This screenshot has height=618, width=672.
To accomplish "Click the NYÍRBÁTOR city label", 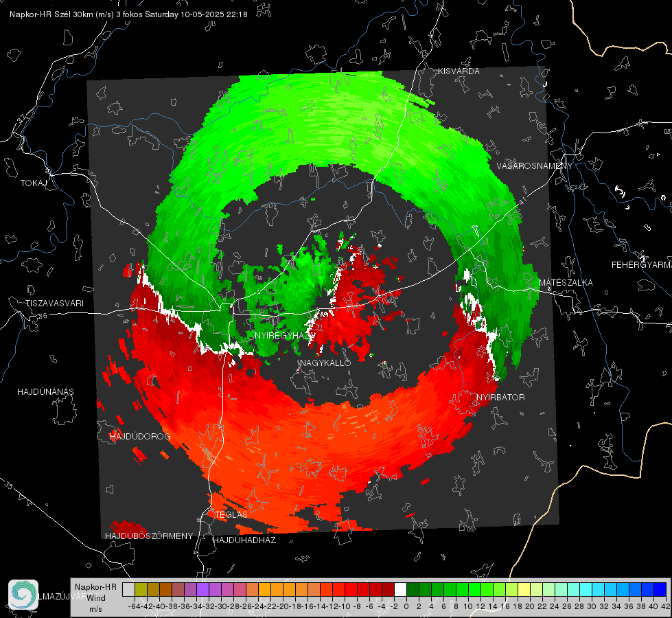I will click(500, 397).
